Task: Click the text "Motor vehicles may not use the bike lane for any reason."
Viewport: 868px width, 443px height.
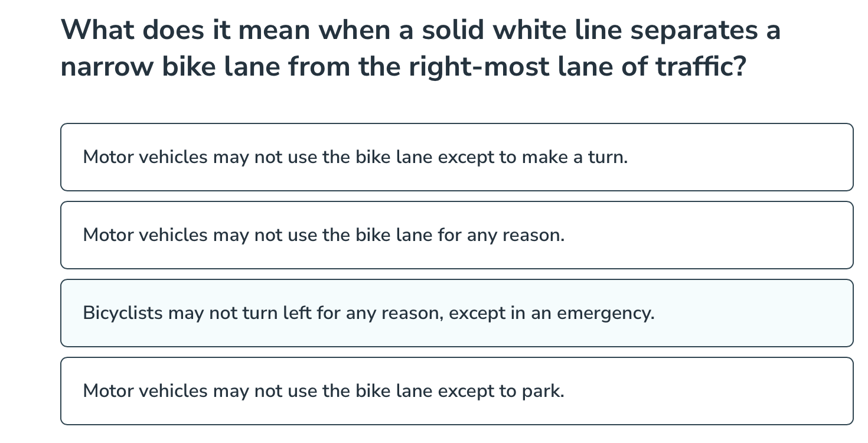Action: 324,235
